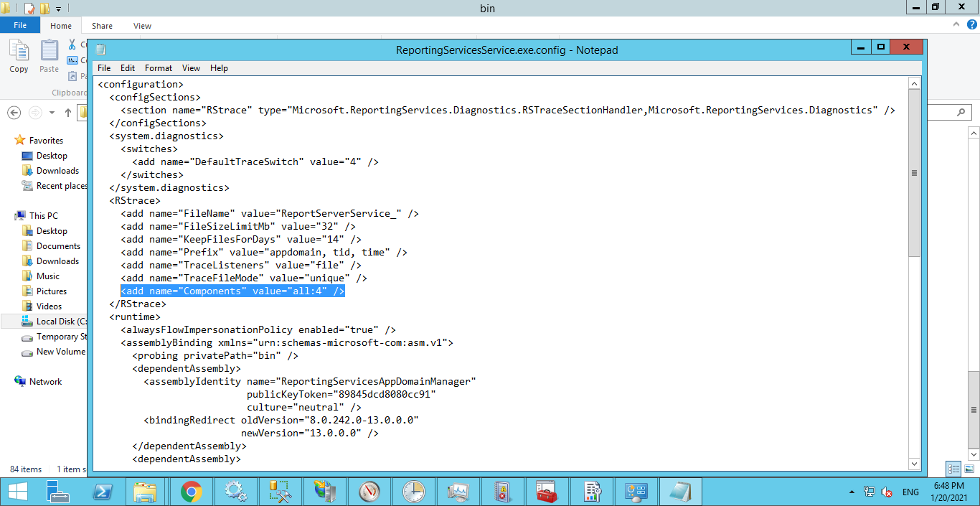
Task: Click the Properties icon in quick access toolbar
Action: (x=29, y=9)
